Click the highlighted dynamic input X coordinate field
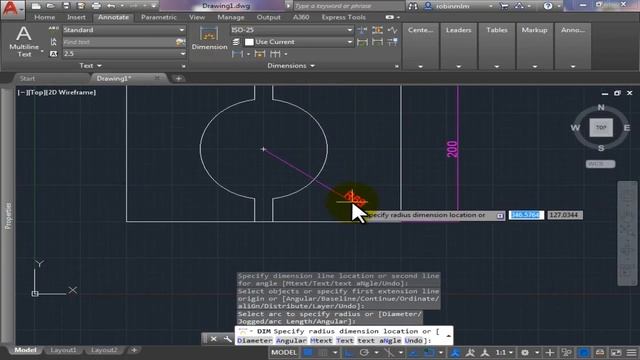 pos(526,215)
